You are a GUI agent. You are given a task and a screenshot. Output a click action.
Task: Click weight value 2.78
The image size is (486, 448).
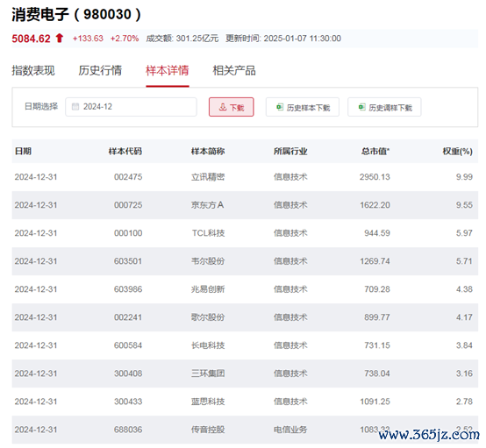464,402
